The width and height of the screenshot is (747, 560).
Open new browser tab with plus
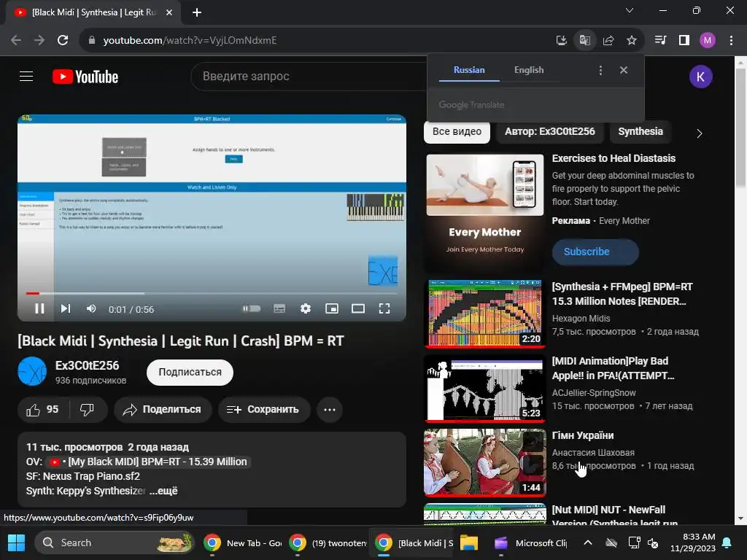197,12
